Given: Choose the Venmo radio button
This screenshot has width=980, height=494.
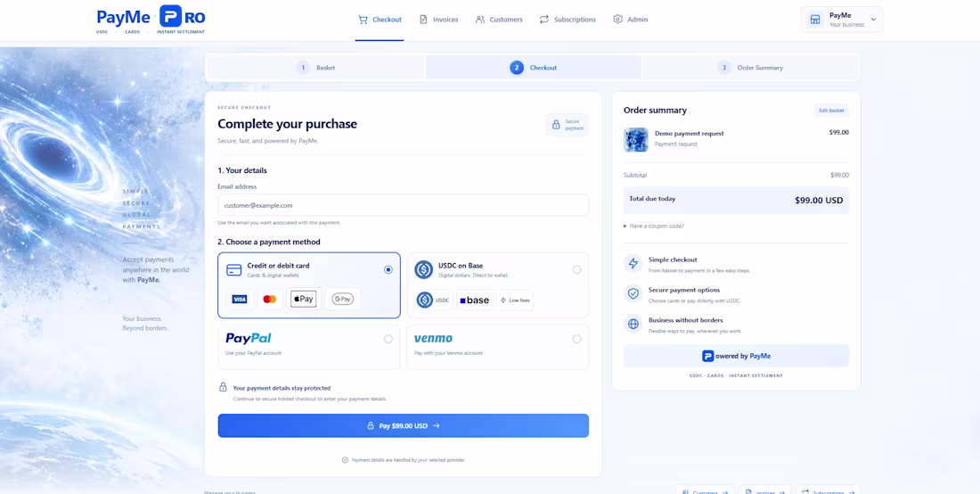Looking at the screenshot, I should [x=577, y=339].
